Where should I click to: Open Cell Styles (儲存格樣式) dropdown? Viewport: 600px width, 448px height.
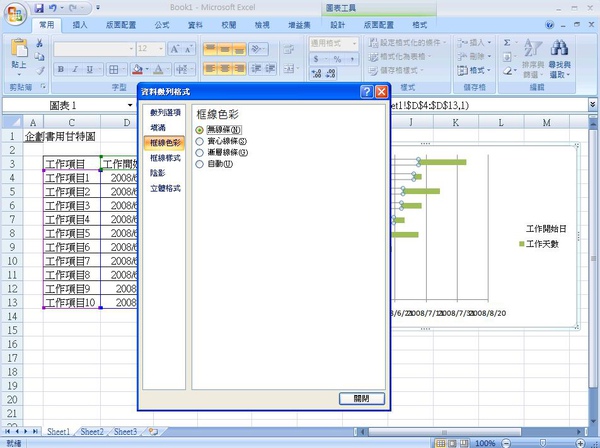396,70
